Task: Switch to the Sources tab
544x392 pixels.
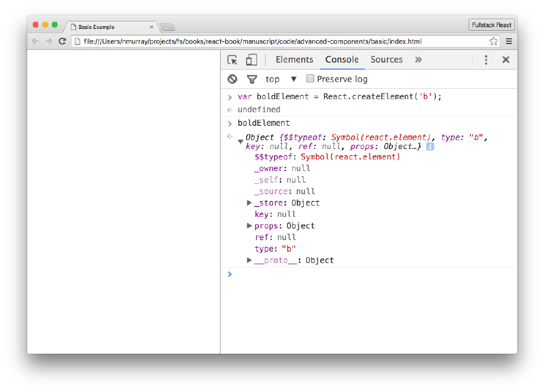Action: 387,60
